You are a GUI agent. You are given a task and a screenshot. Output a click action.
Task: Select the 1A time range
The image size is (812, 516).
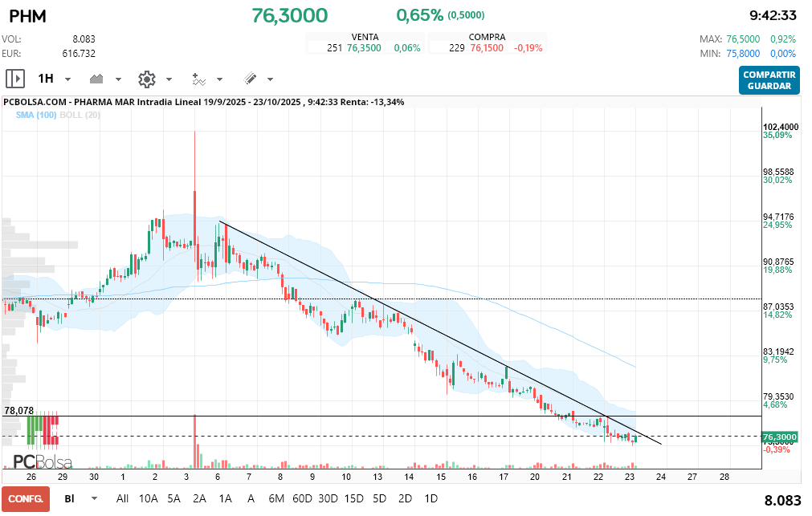point(225,499)
